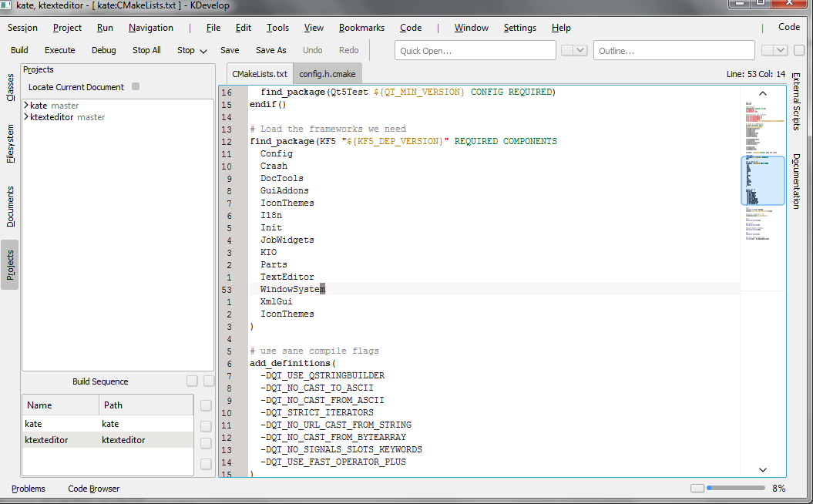Select the kate row in Build Sequence
The height and width of the screenshot is (504, 813).
(108, 424)
